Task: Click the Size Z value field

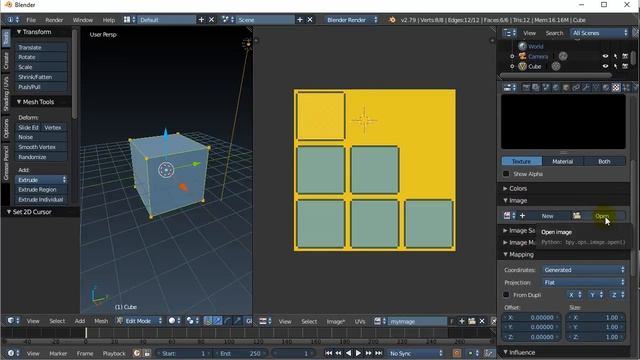Action: pyautogui.click(x=595, y=337)
